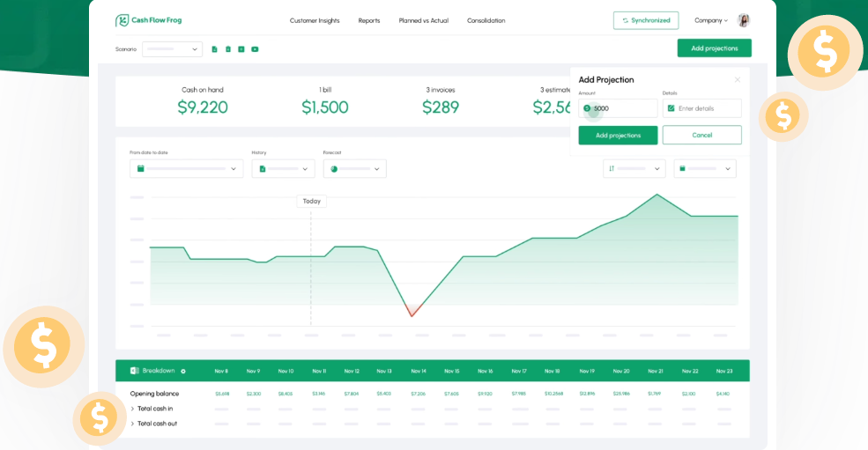
Task: Select the Nov 20 column header
Action: click(621, 372)
